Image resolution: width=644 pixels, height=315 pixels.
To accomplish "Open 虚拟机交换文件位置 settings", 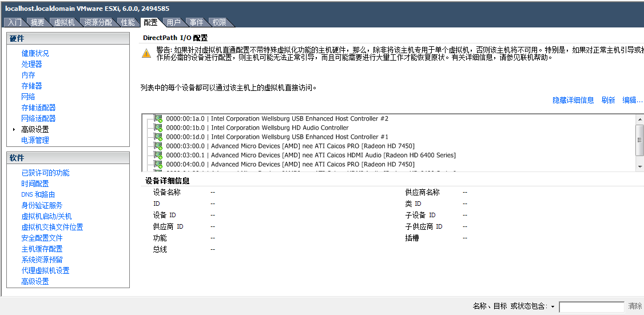I will pos(52,227).
